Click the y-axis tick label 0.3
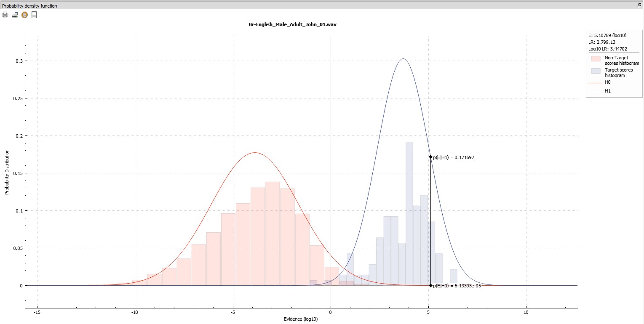The width and height of the screenshot is (644, 324). tap(19, 61)
